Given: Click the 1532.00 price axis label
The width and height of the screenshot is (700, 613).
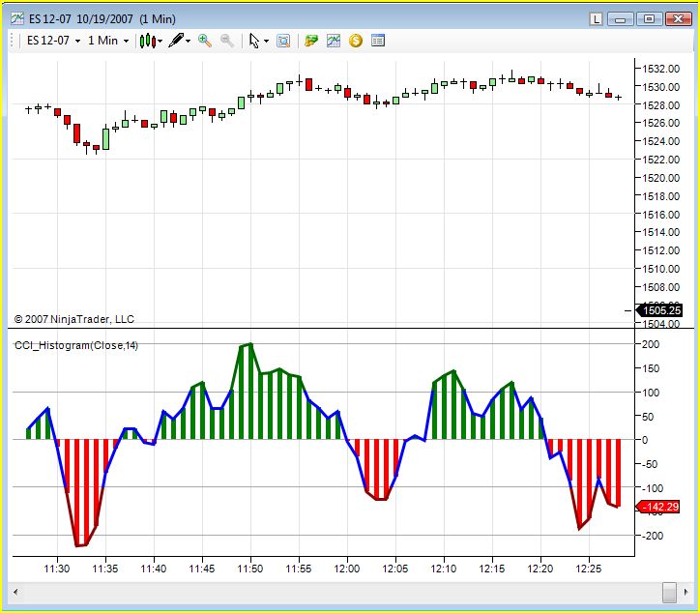Looking at the screenshot, I should click(660, 69).
